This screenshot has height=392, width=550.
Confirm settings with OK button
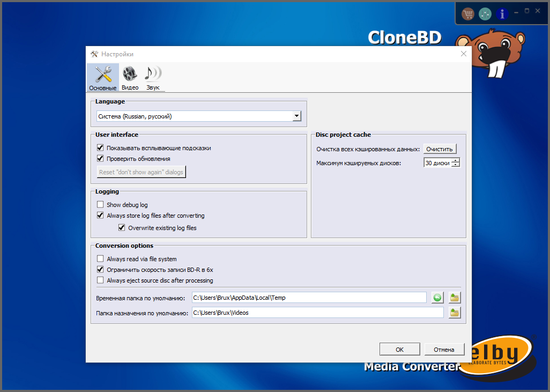399,350
